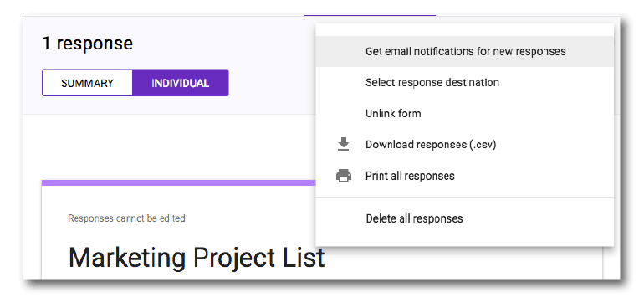
Task: Pick the Print all responses label
Action: point(410,176)
